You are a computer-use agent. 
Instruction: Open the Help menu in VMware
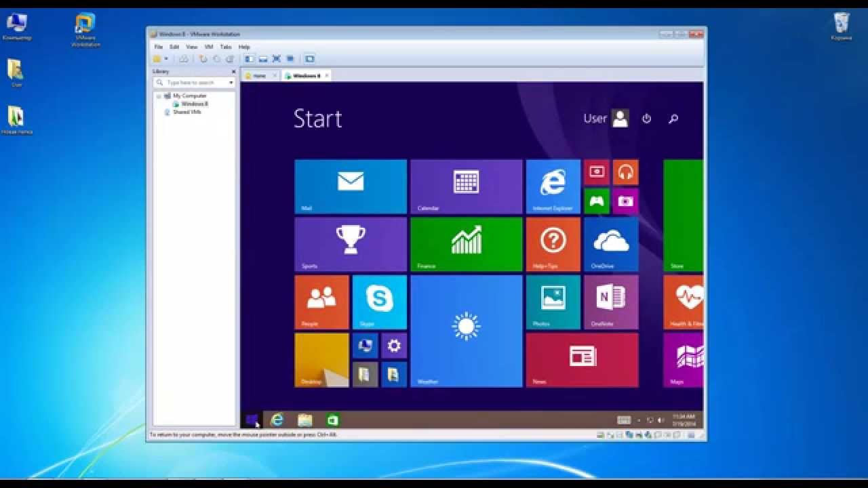point(244,47)
